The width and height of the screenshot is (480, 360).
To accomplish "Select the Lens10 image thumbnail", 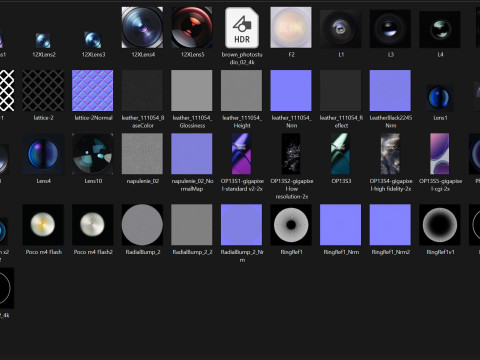I will (93, 154).
